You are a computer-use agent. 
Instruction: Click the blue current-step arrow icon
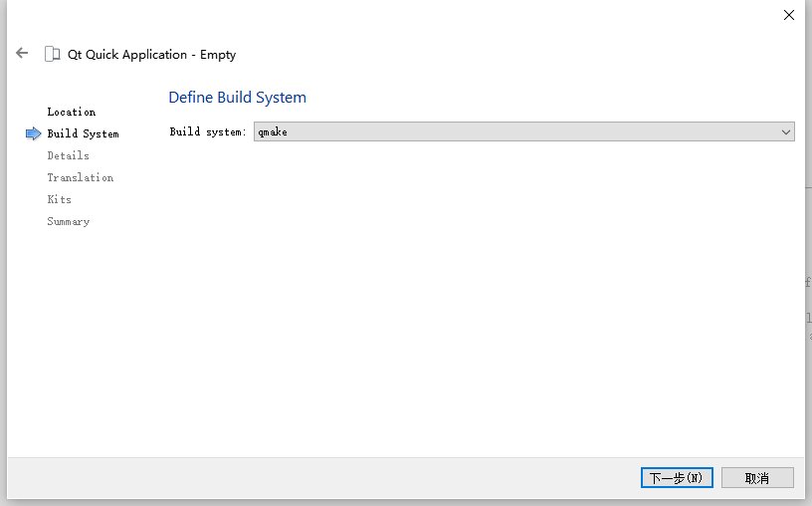pos(33,133)
